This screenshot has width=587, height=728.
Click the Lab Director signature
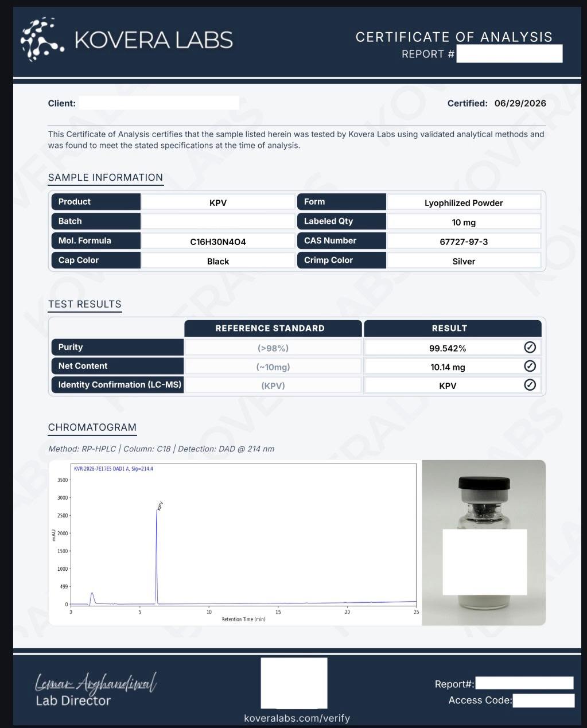tap(96, 683)
